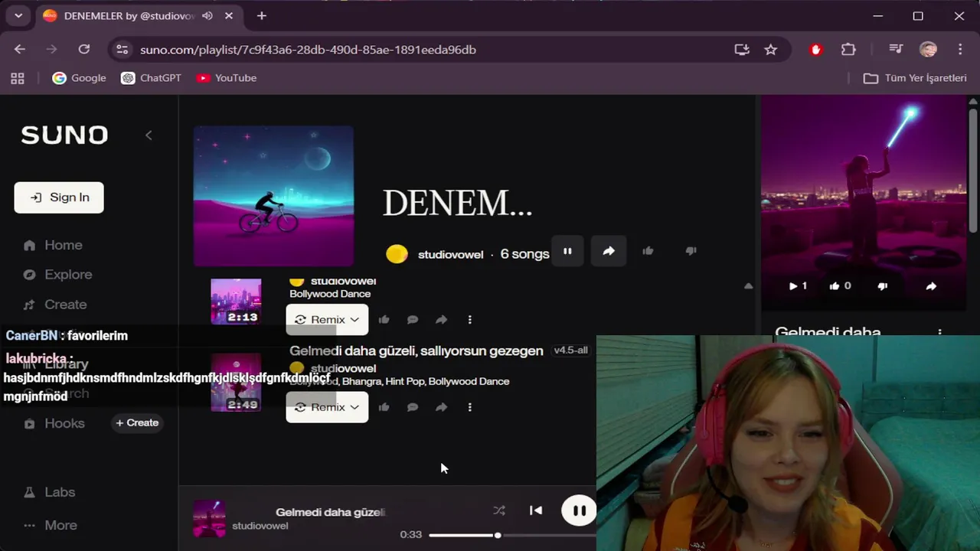This screenshot has height=551, width=980.
Task: Share the Bollywood Dance song
Action: pyautogui.click(x=441, y=320)
